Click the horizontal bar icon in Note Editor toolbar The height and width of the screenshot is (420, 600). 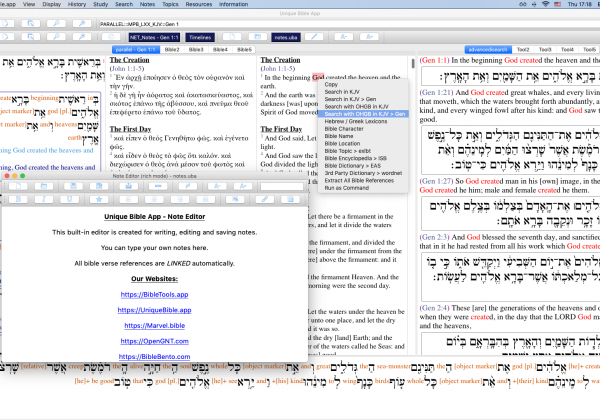pyautogui.click(x=158, y=186)
